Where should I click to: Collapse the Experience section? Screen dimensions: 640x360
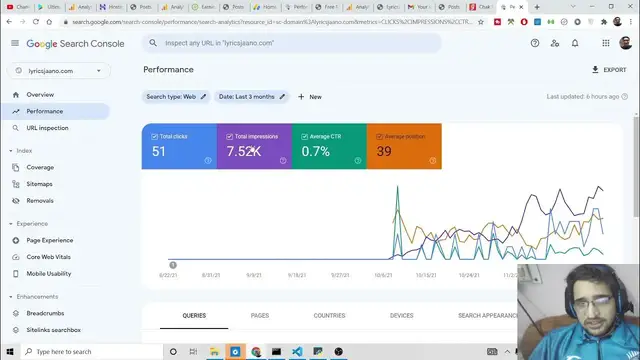pos(11,224)
